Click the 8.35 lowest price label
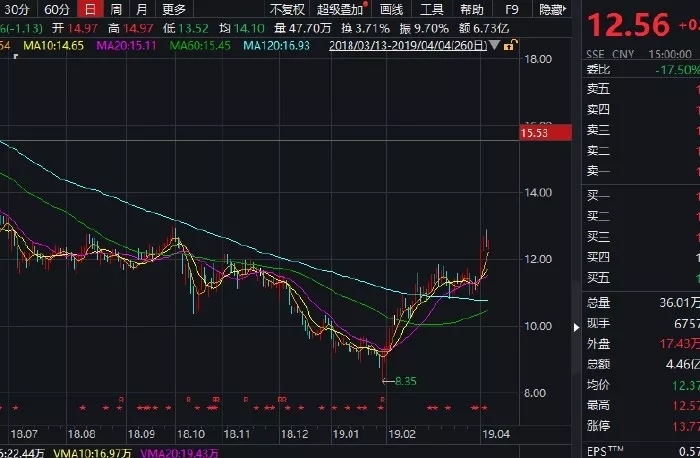The width and height of the screenshot is (700, 458). 406,381
